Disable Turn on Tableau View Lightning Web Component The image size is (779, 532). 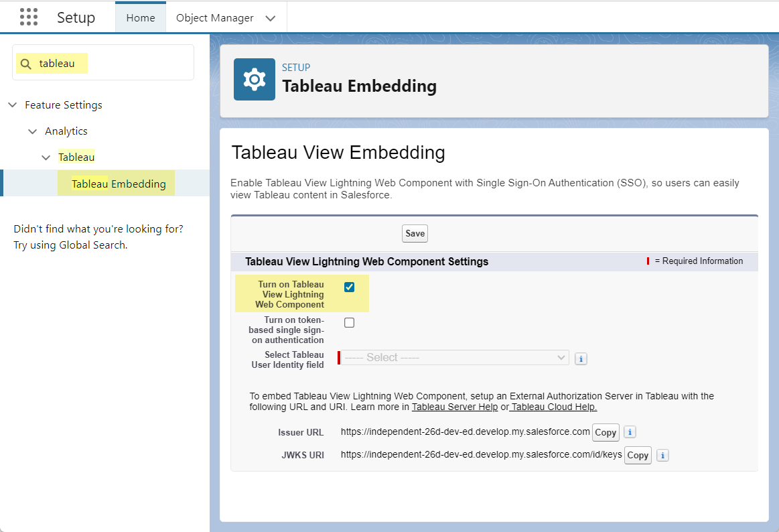pos(349,287)
